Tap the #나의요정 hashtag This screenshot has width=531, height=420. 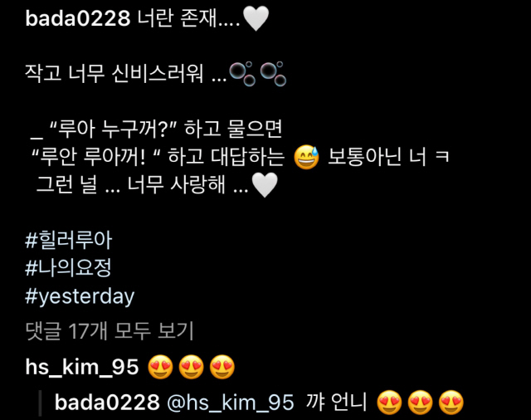pyautogui.click(x=68, y=268)
